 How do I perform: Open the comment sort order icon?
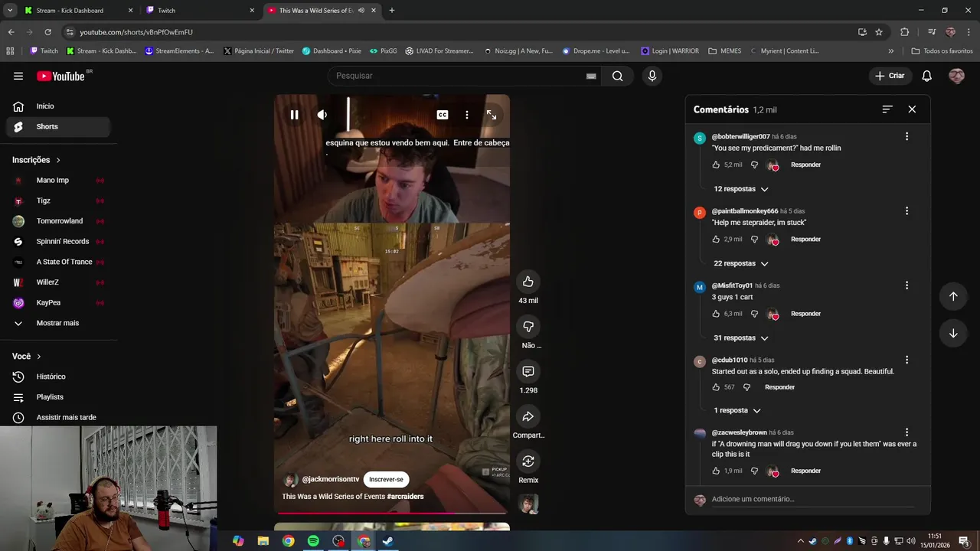pos(887,109)
